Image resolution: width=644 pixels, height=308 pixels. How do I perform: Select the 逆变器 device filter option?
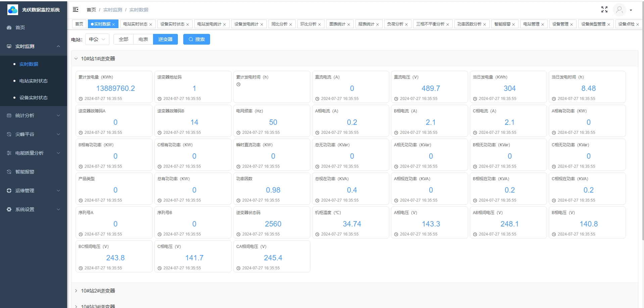(x=165, y=39)
